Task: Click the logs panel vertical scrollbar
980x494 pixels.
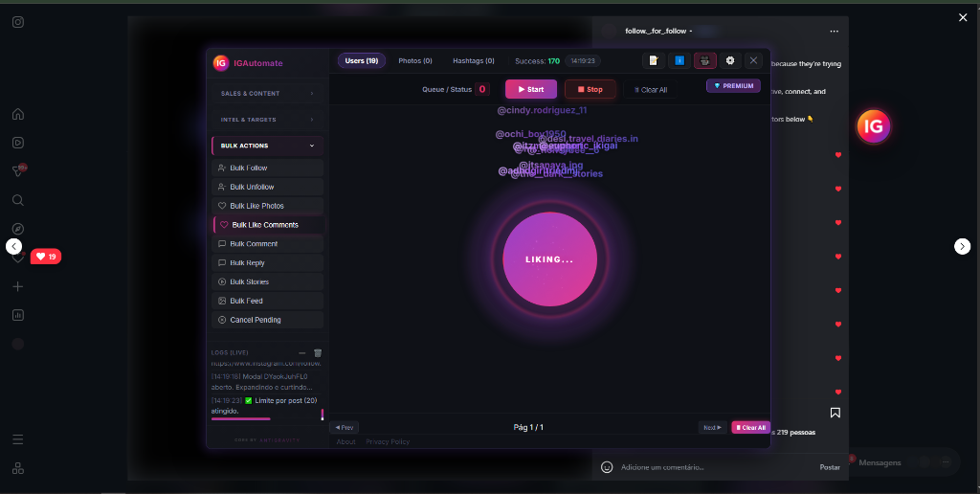Action: pyautogui.click(x=323, y=414)
